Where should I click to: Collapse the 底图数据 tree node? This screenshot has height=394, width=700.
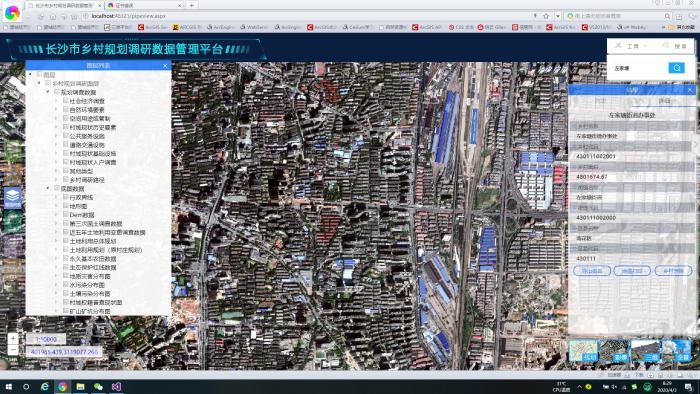48,188
